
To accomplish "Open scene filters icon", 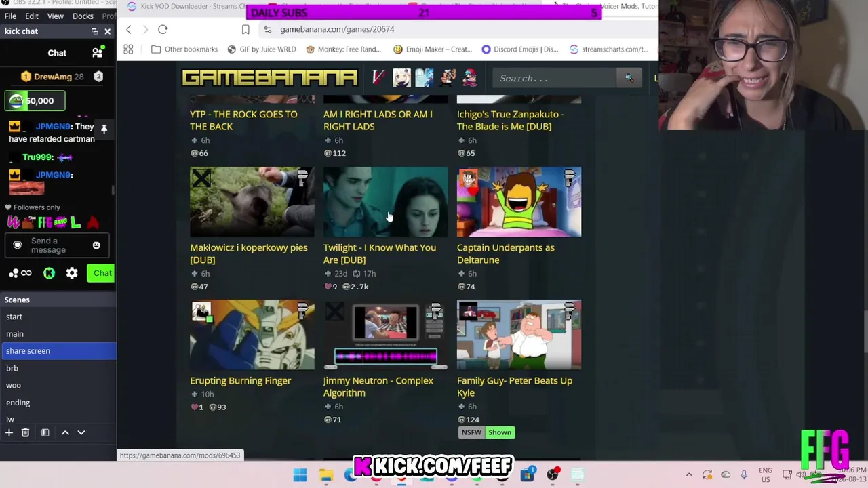I will (x=45, y=432).
